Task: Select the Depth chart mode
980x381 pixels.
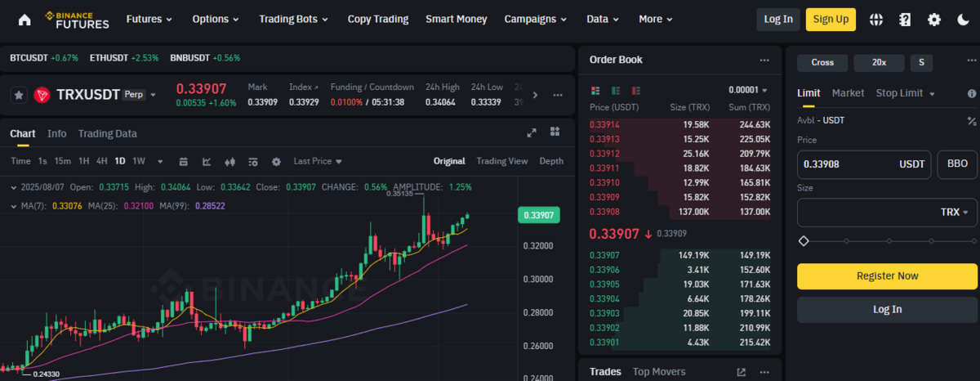Action: (x=551, y=161)
